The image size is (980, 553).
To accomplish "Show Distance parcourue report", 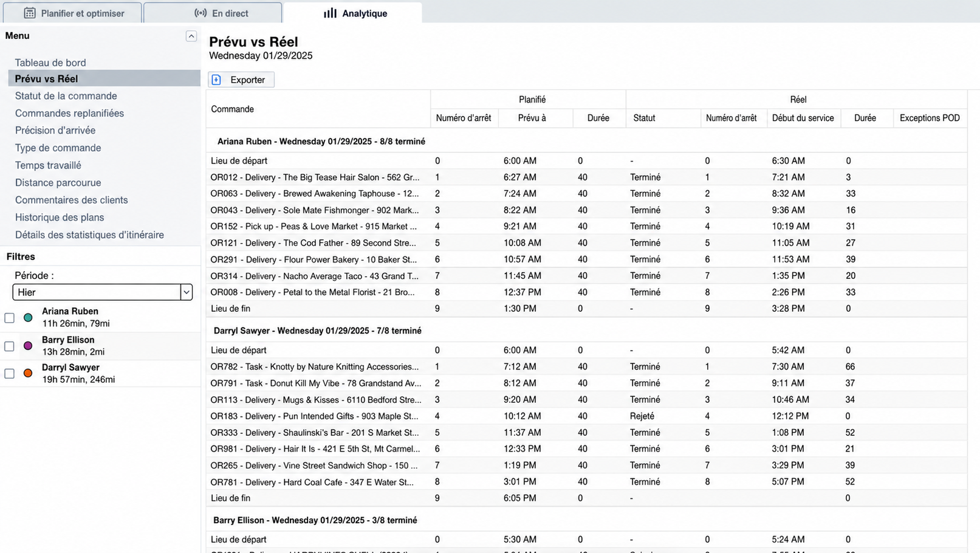I will click(x=58, y=182).
